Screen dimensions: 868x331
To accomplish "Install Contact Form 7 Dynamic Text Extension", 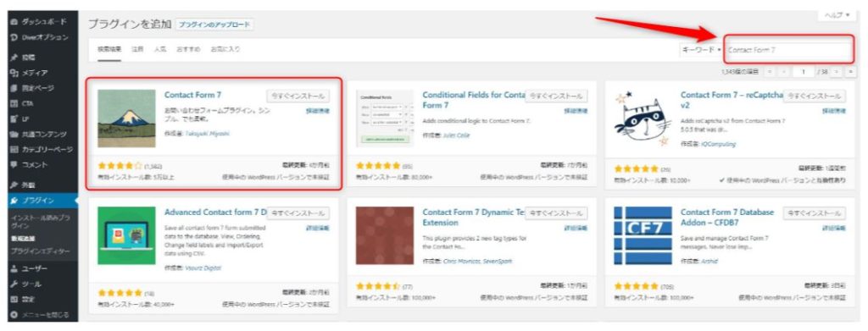I will tap(556, 212).
